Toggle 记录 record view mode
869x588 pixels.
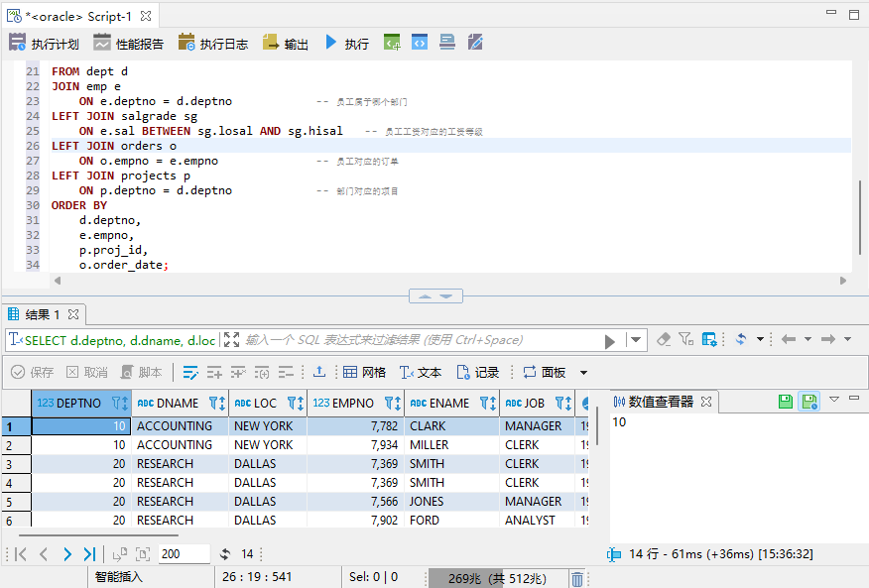pyautogui.click(x=477, y=372)
